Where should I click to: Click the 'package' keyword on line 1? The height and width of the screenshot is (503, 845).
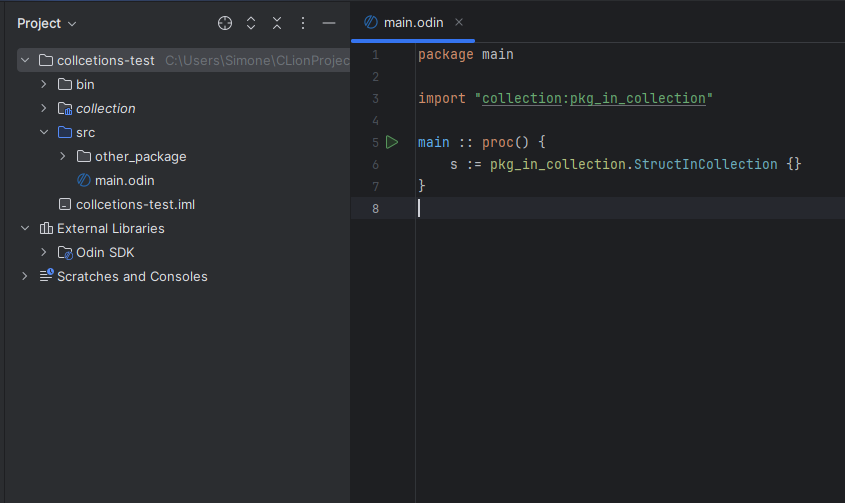[x=446, y=54]
